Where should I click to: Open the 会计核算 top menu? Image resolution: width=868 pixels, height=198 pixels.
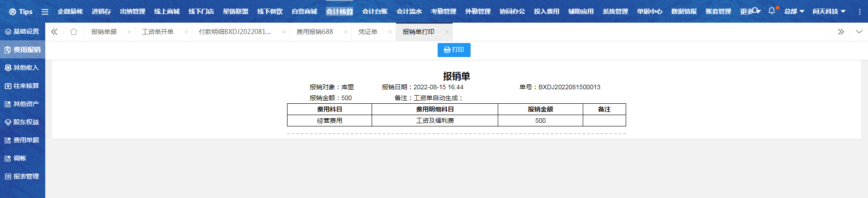click(x=339, y=11)
